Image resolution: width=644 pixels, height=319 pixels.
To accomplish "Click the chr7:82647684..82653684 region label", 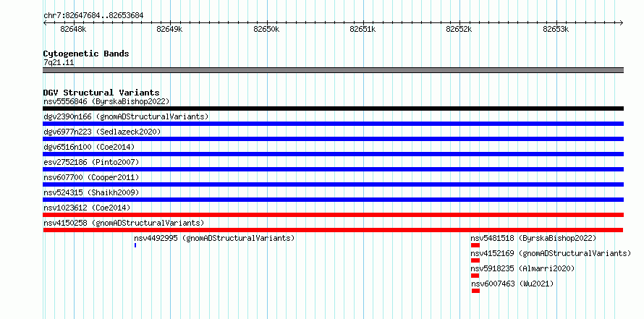I will [93, 16].
